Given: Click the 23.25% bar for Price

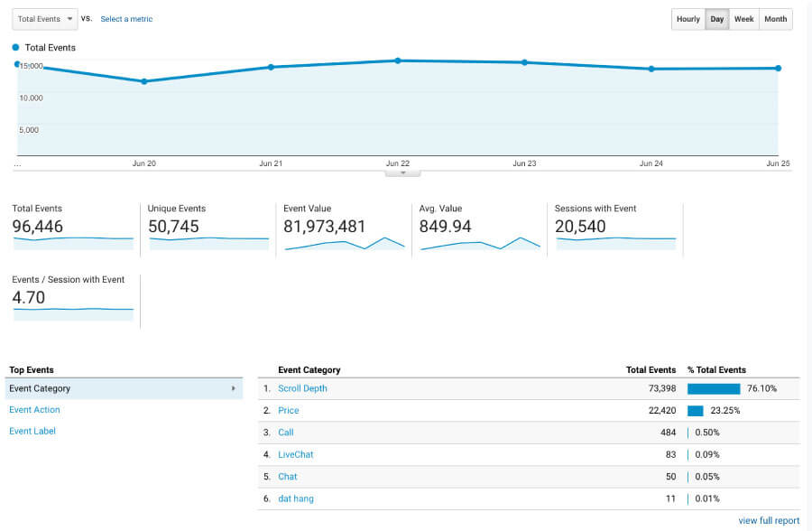Looking at the screenshot, I should tap(696, 411).
